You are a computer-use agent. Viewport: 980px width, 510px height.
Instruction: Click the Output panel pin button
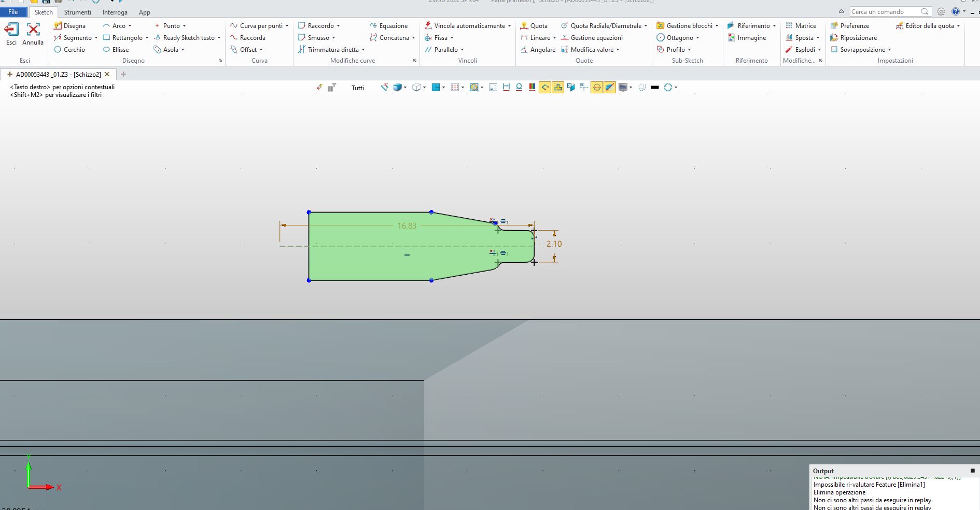pos(972,471)
